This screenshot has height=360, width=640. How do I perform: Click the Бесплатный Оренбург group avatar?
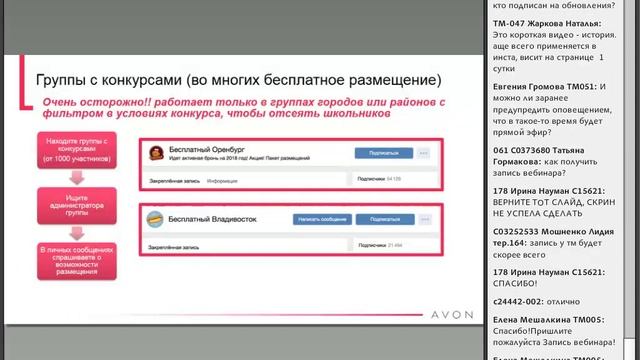(x=156, y=153)
